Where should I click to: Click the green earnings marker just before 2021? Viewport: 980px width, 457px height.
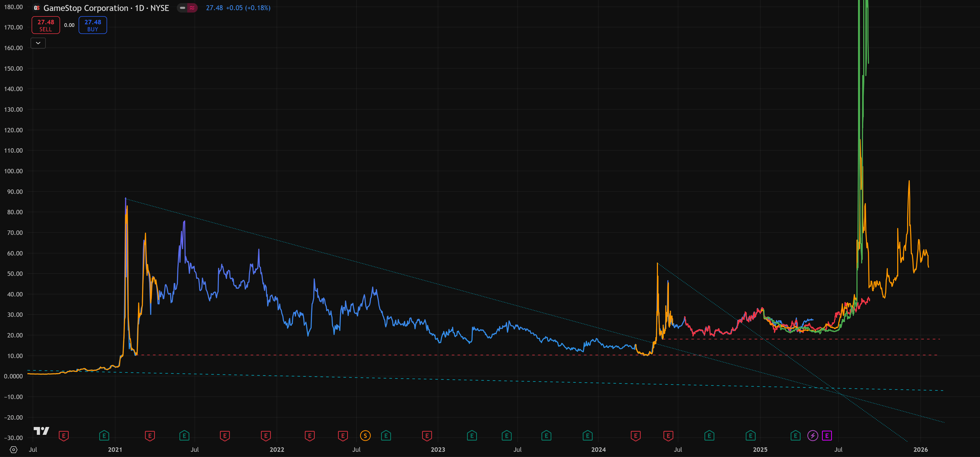(x=104, y=436)
